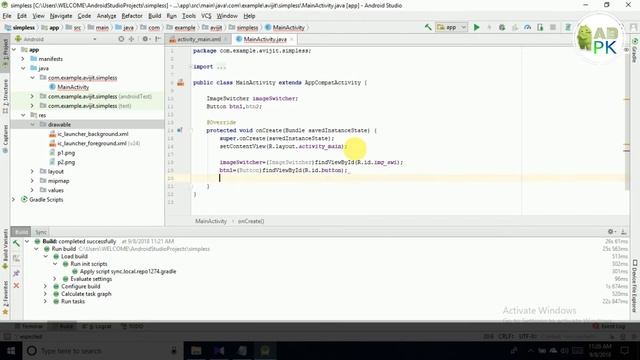Toggle the Captures side tool window
Image resolution: width=640 pixels, height=360 pixels.
(5, 139)
